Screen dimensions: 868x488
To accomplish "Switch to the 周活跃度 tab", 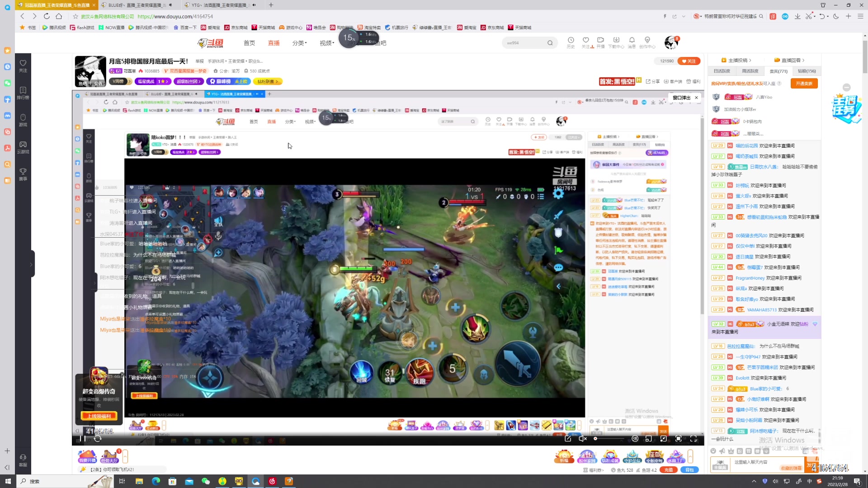I will pyautogui.click(x=750, y=71).
